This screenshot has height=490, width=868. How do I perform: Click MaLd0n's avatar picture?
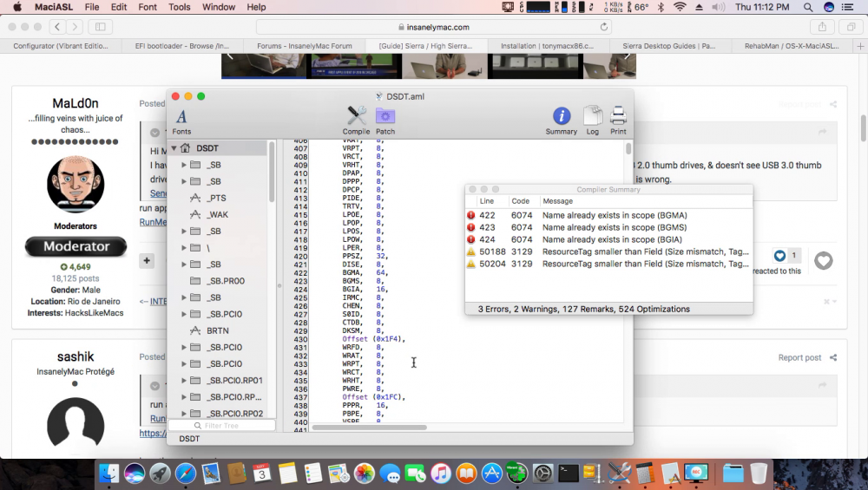click(76, 184)
